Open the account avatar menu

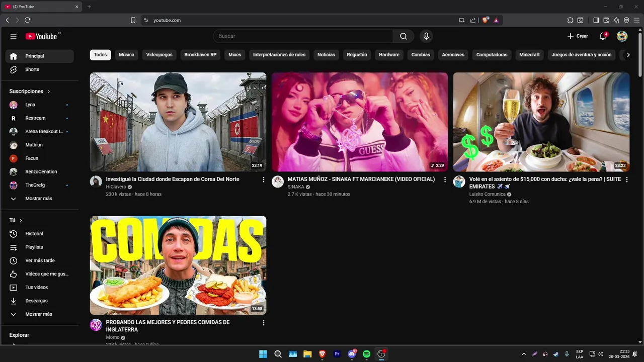click(622, 36)
